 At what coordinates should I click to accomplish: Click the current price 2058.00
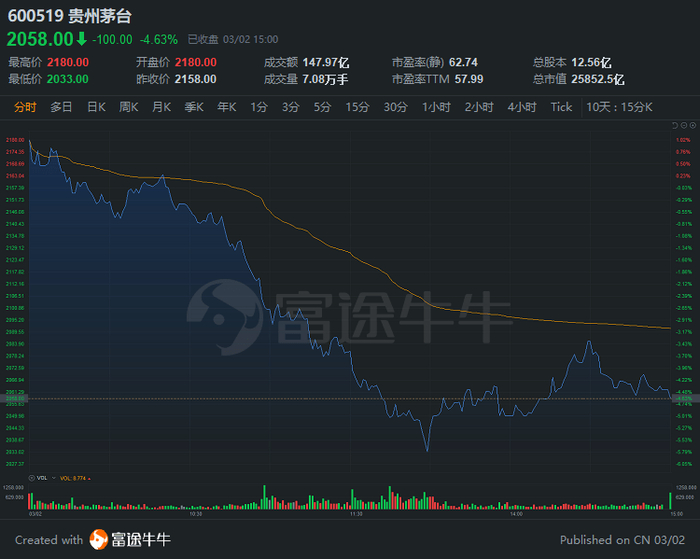[x=40, y=39]
